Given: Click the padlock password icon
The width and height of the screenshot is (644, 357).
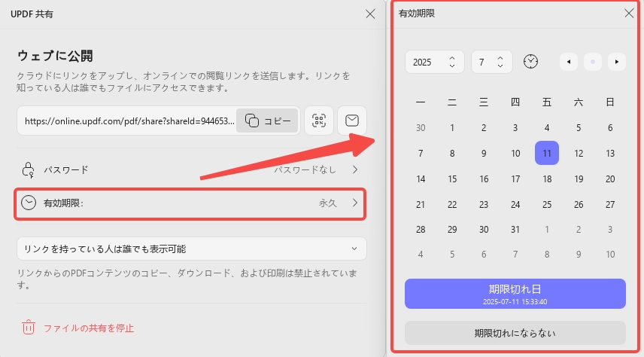Looking at the screenshot, I should pos(28,170).
